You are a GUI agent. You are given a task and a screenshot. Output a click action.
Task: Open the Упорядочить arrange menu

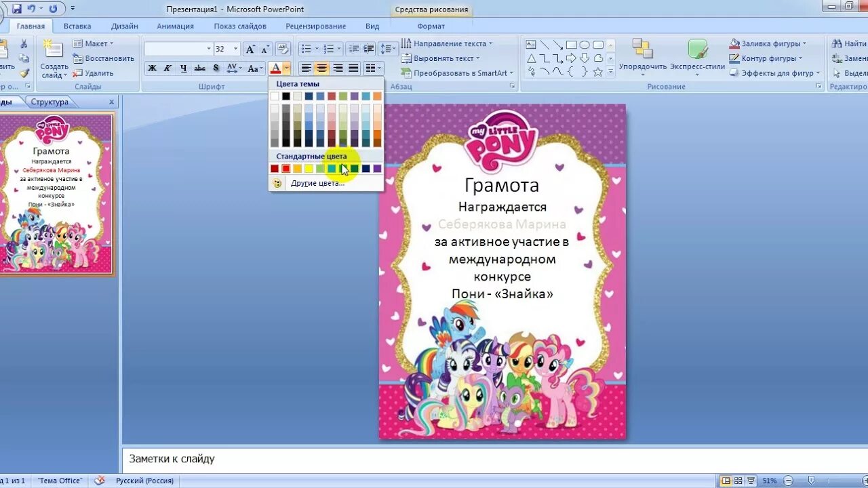click(x=643, y=57)
